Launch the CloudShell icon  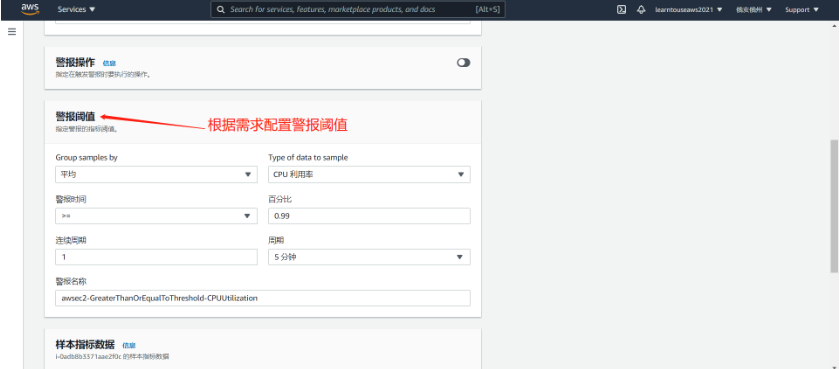coord(621,10)
